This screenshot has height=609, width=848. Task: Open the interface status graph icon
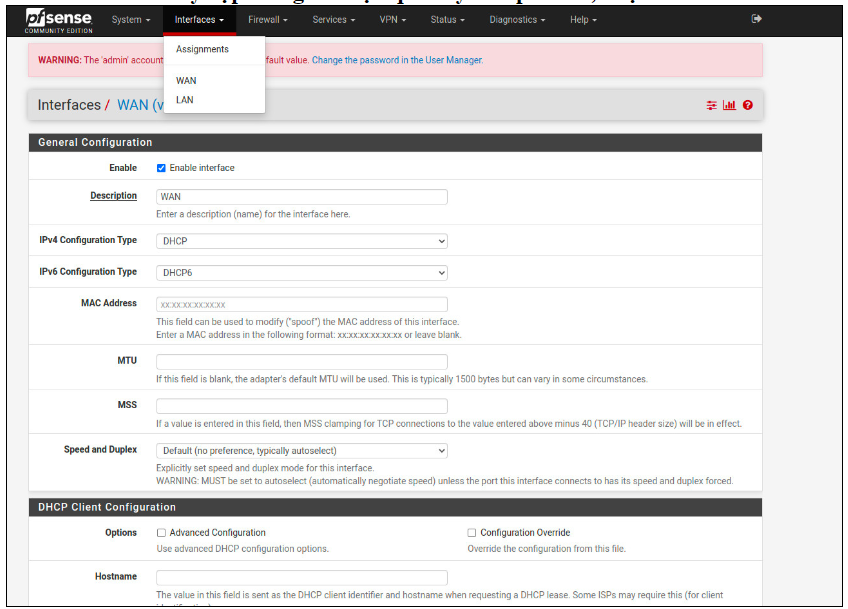coord(729,105)
